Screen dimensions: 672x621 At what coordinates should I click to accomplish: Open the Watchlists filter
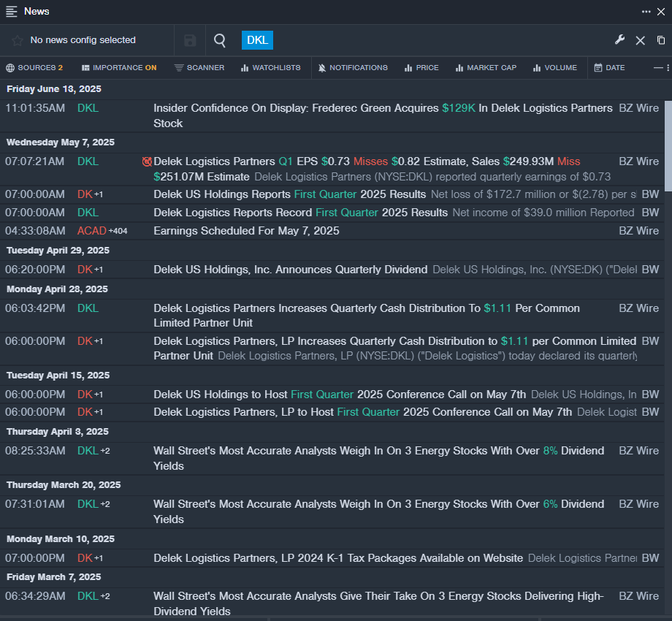click(271, 68)
